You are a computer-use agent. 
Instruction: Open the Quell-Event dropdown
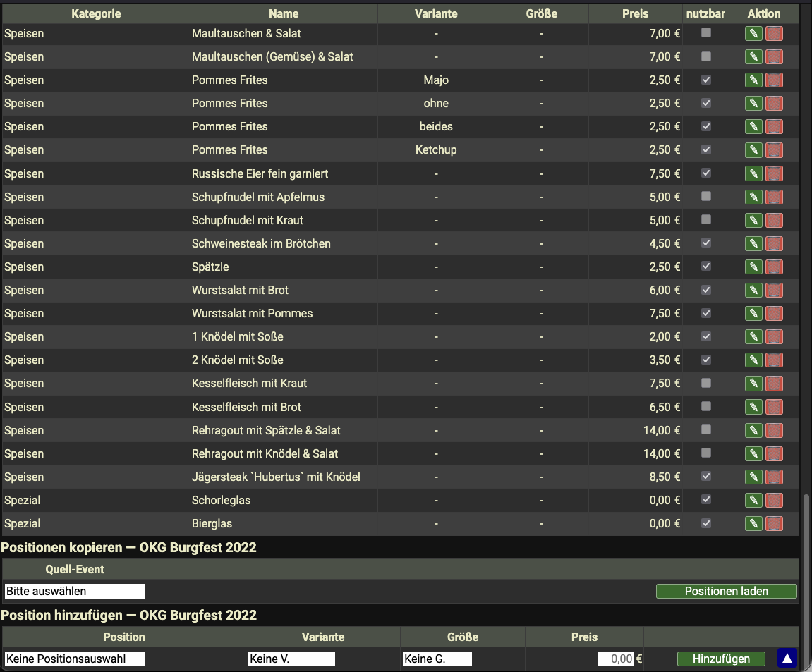point(74,591)
